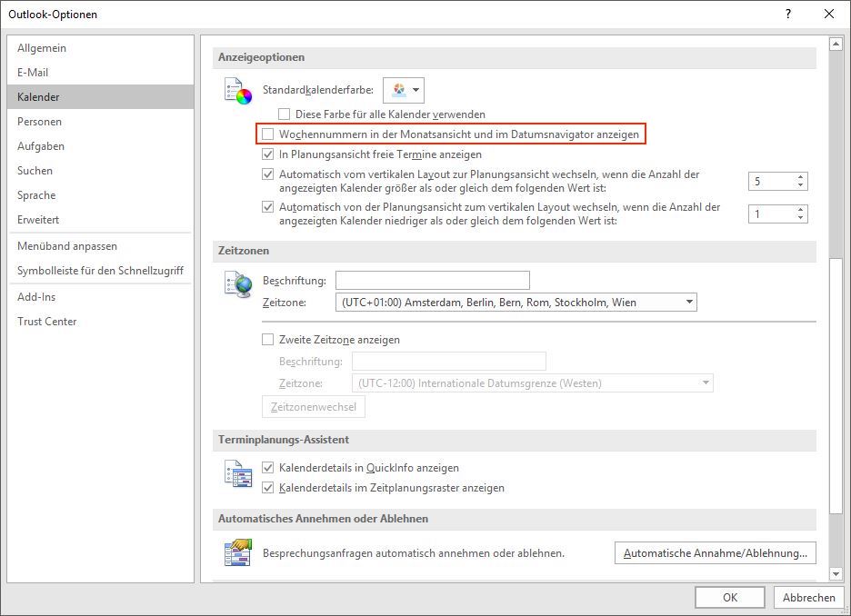Open the primary Zeitzone dropdown (UTC+01:00)
This screenshot has width=851, height=616.
(x=516, y=302)
